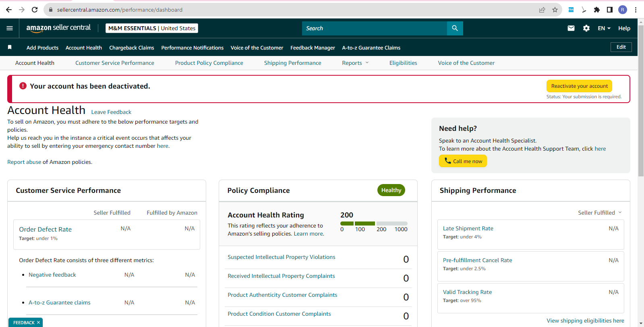
Task: Expand the Reports dropdown menu
Action: (x=355, y=63)
